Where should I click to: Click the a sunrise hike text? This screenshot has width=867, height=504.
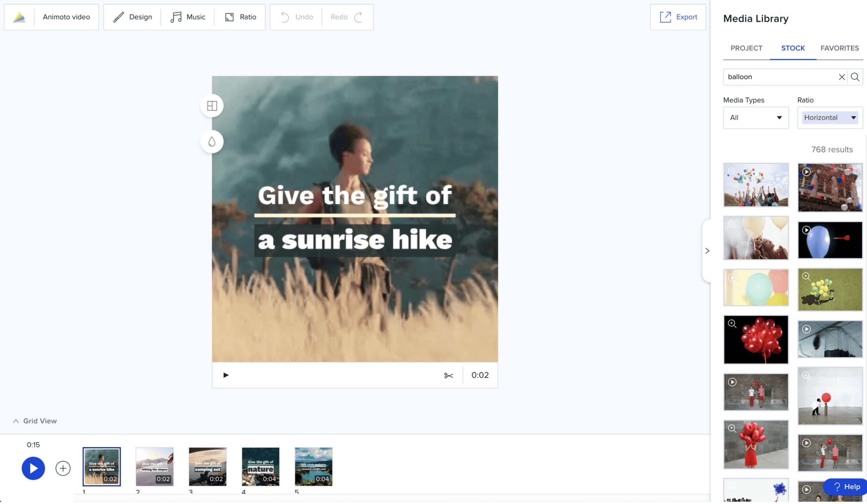(354, 240)
